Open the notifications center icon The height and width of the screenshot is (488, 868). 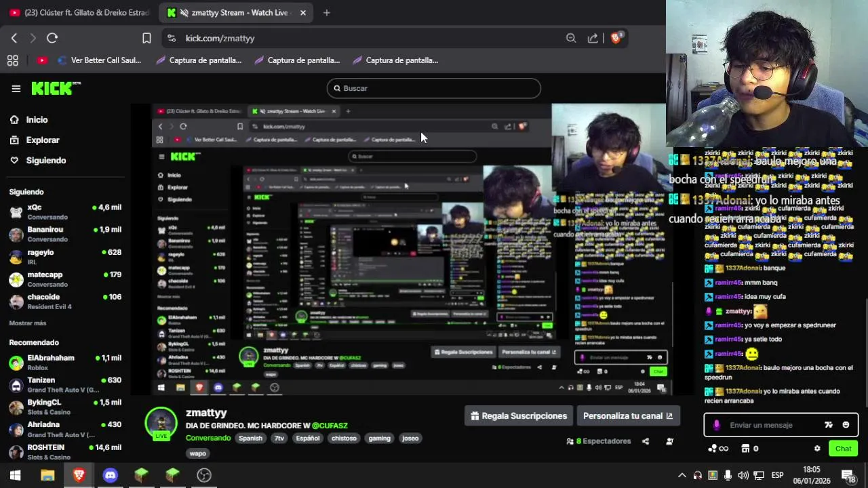tap(848, 475)
